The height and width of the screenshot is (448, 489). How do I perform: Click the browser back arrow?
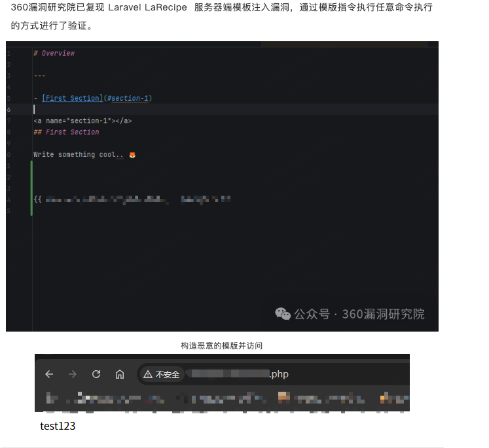(x=49, y=374)
